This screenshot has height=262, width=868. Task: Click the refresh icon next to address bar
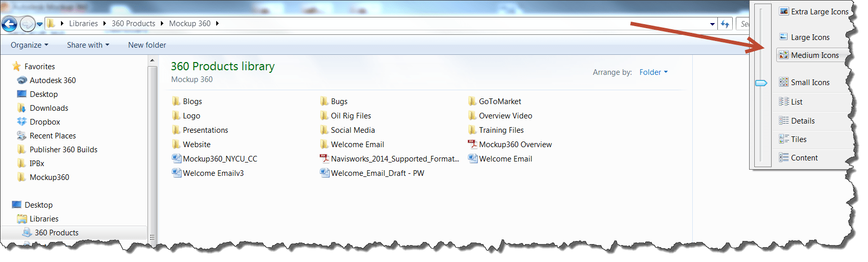pos(725,24)
